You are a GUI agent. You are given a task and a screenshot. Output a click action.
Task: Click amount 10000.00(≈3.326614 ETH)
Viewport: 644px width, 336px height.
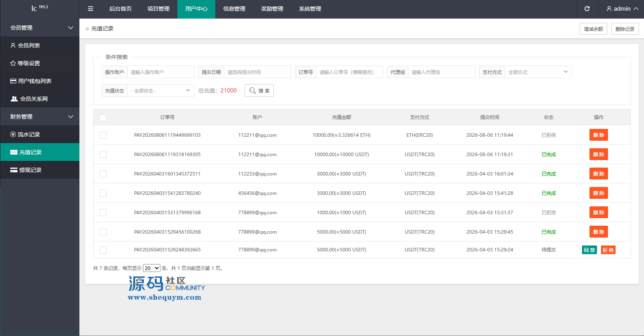pyautogui.click(x=341, y=135)
